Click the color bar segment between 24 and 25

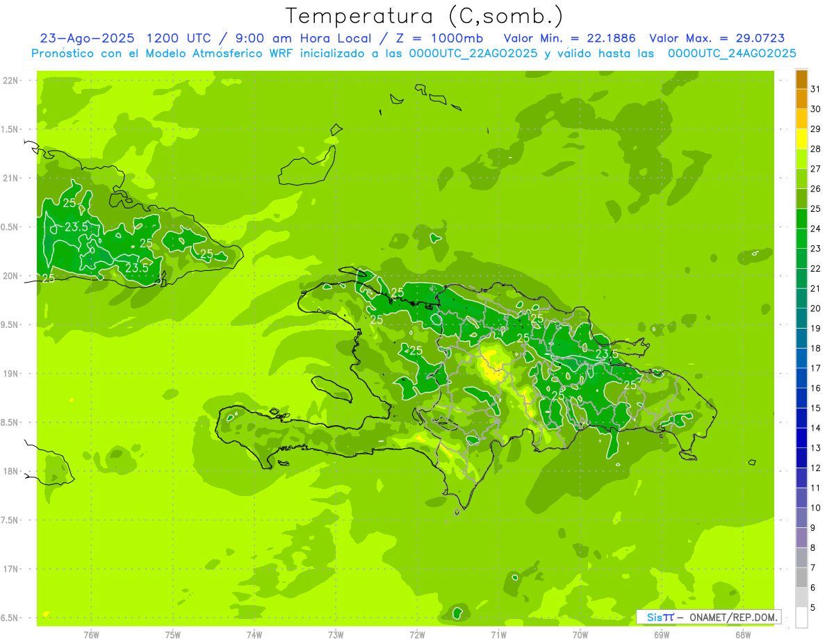pyautogui.click(x=801, y=219)
